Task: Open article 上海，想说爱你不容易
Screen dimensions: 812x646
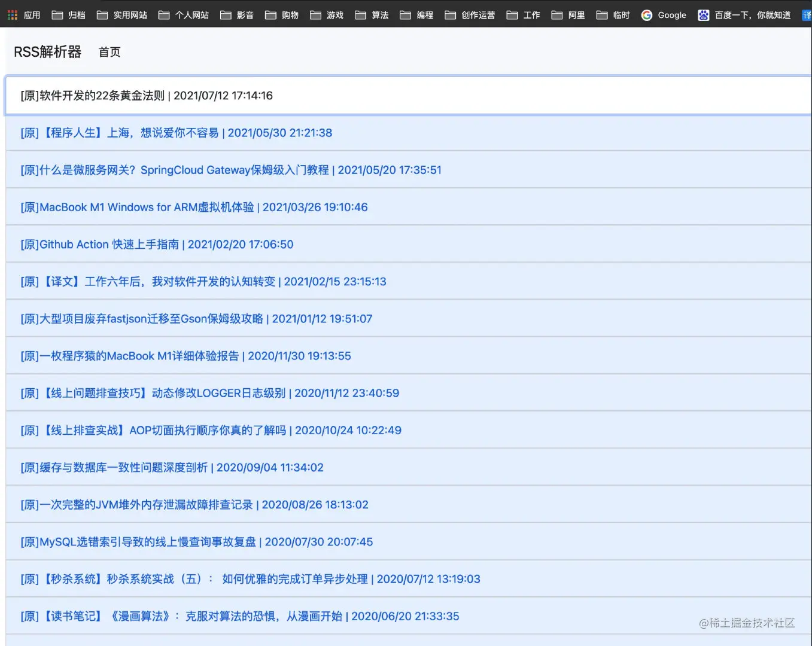Action: click(408, 132)
